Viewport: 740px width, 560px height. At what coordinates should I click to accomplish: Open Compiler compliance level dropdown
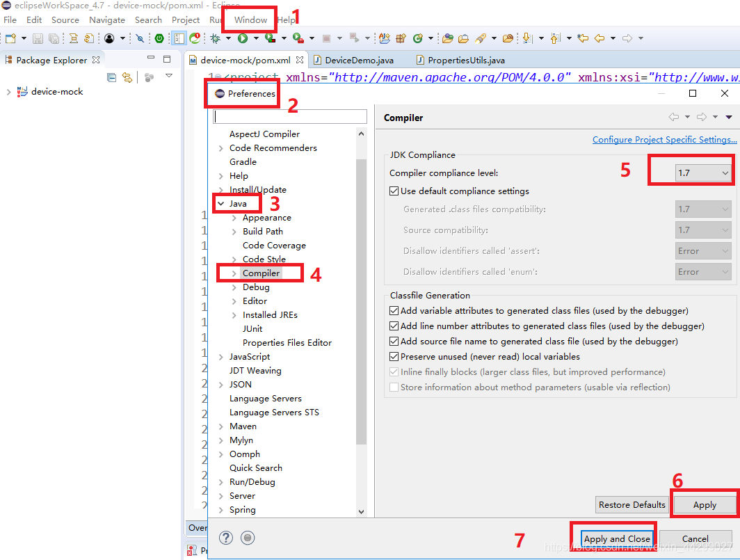702,173
